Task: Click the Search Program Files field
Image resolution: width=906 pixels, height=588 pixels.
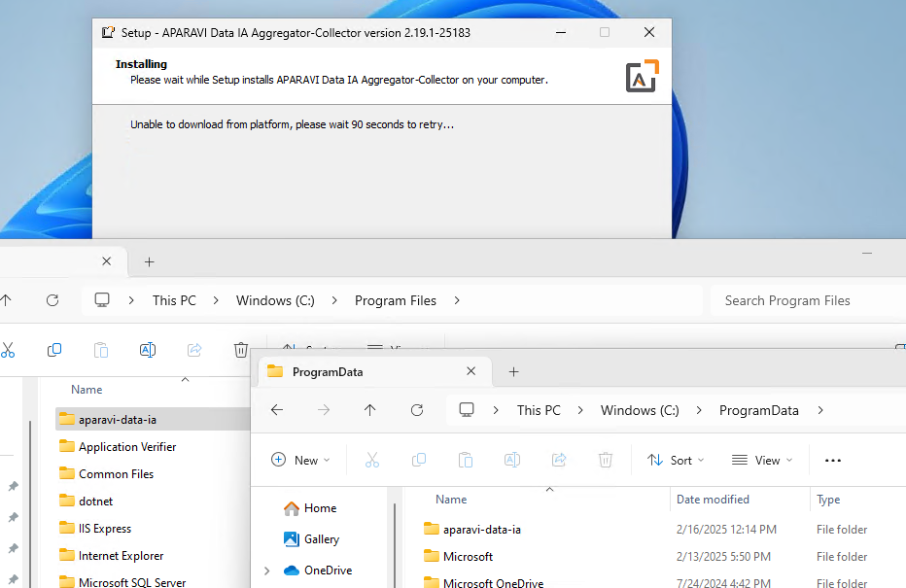Action: pos(809,300)
